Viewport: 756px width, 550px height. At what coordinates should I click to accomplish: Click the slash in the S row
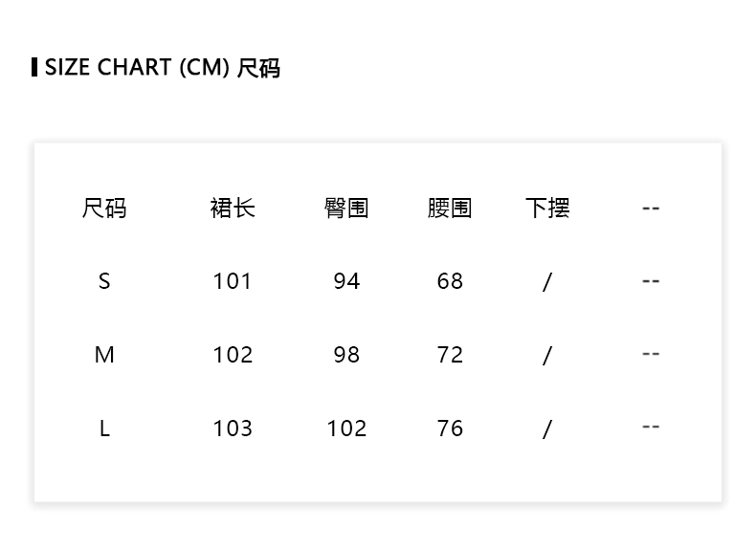point(547,281)
